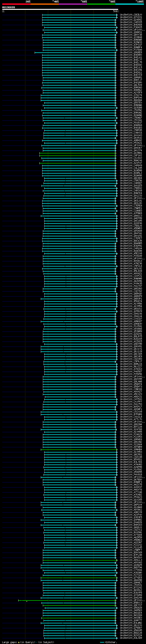Select the label UniRef100_A3LXD9

pyautogui.click(x=131, y=638)
